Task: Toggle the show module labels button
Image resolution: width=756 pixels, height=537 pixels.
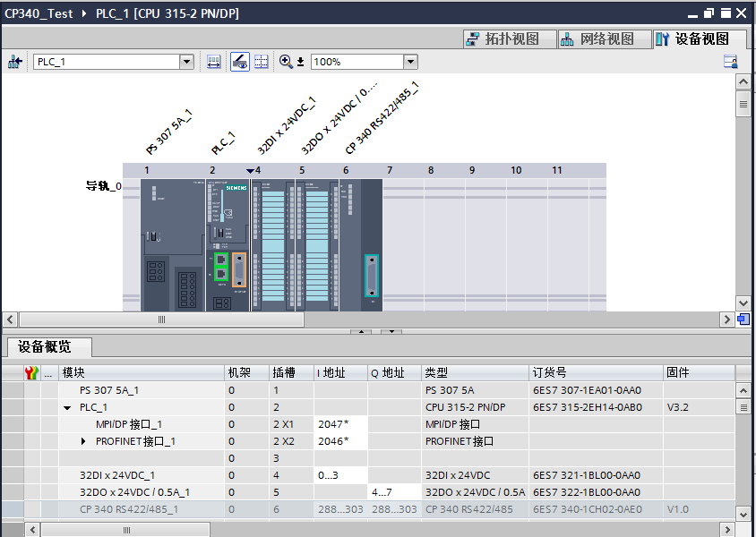Action: 240,62
